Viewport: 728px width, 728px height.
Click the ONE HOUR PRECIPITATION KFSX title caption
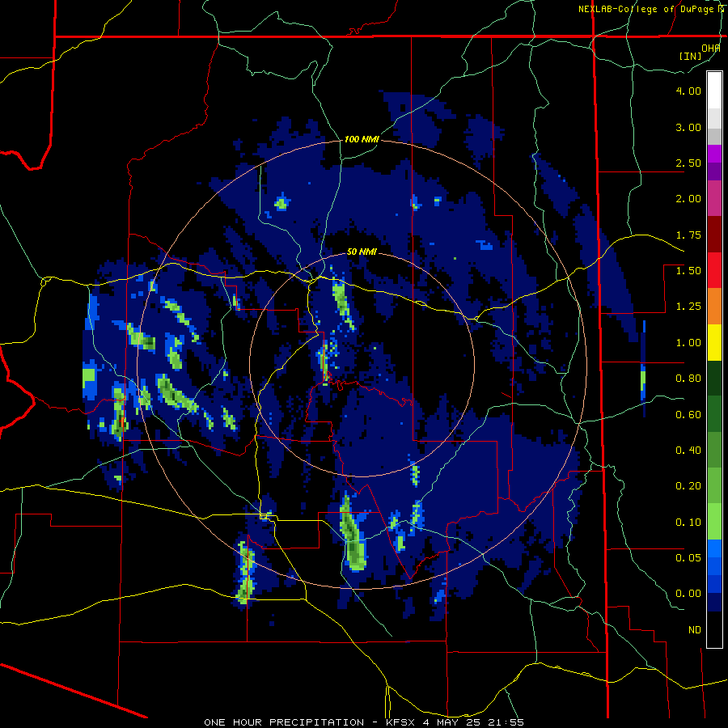pyautogui.click(x=364, y=722)
